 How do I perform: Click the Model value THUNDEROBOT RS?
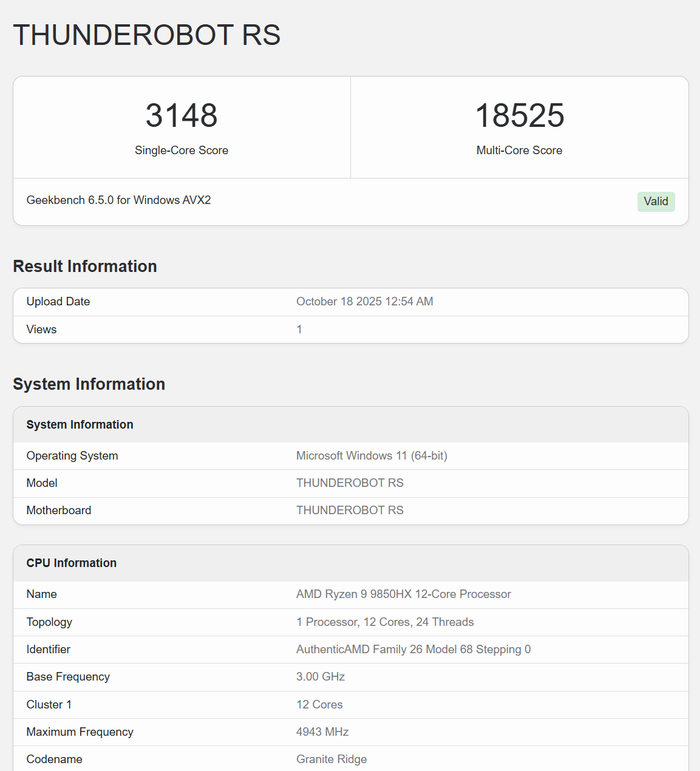click(x=350, y=483)
